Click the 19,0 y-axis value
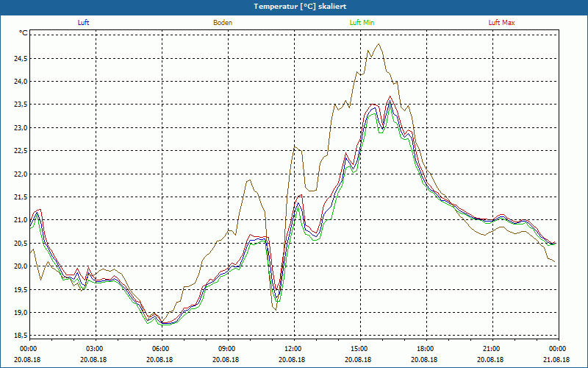 point(21,313)
